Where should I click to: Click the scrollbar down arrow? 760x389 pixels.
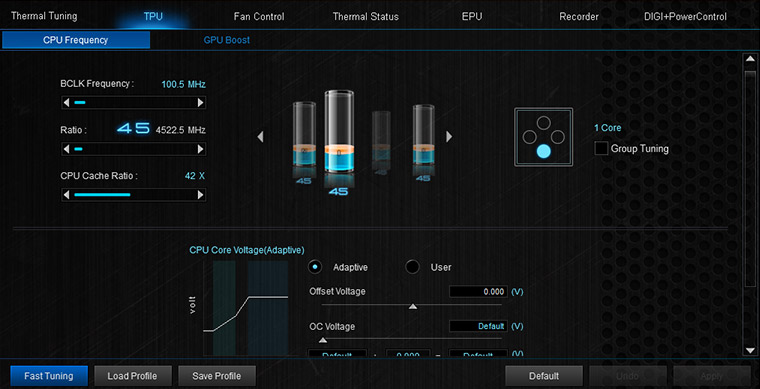(x=750, y=350)
